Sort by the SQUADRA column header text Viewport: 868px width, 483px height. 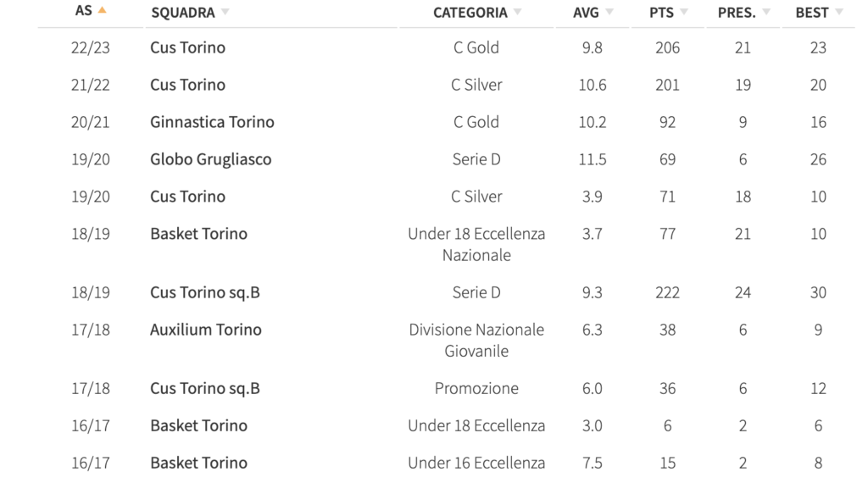182,13
